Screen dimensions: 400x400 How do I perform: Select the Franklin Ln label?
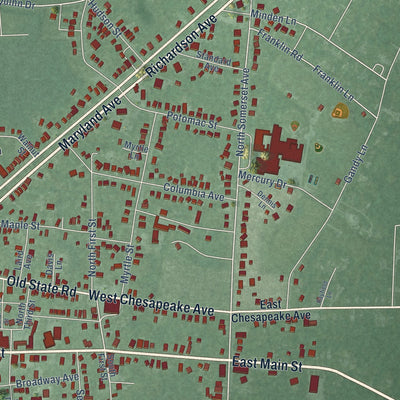[x=333, y=83]
